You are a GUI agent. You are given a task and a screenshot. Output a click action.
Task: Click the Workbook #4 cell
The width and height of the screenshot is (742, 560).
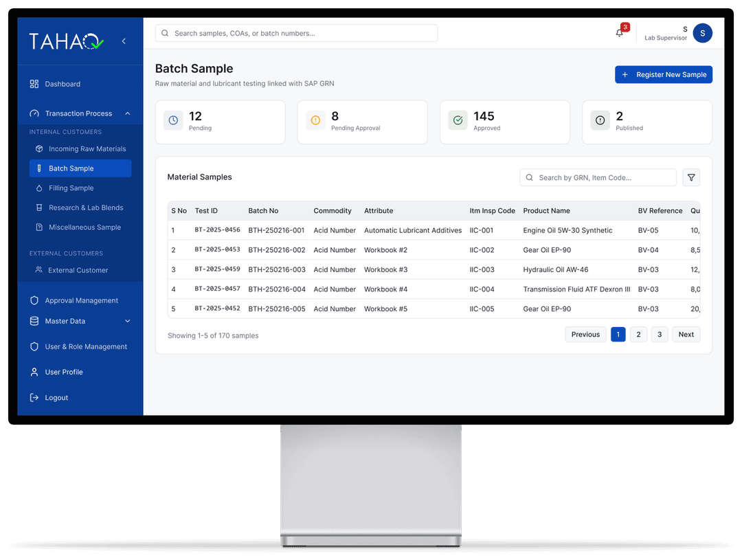click(385, 289)
